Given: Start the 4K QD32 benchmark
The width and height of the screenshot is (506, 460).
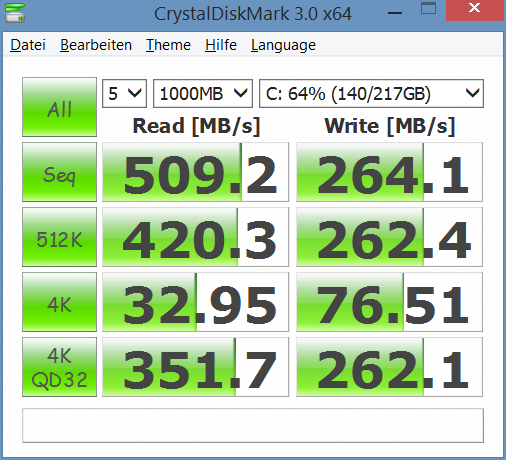Looking at the screenshot, I should pyautogui.click(x=59, y=367).
